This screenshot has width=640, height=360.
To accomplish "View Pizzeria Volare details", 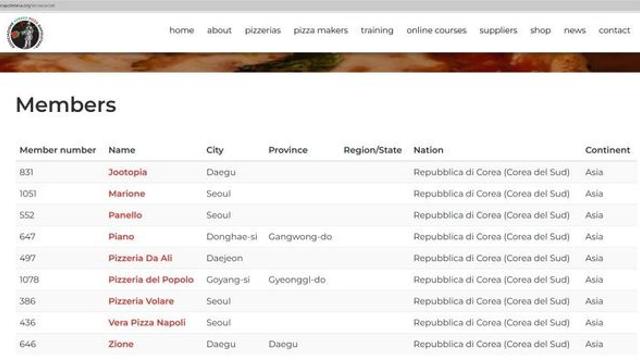I will point(141,301).
